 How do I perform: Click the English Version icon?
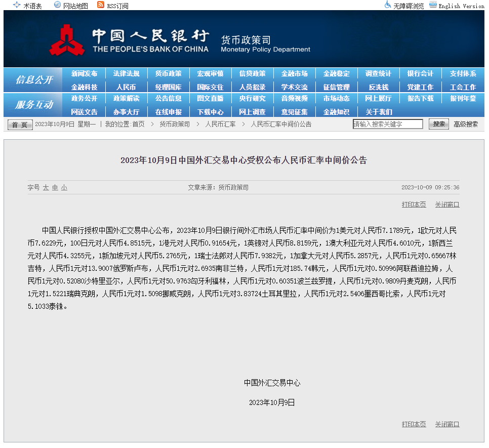tap(433, 5)
